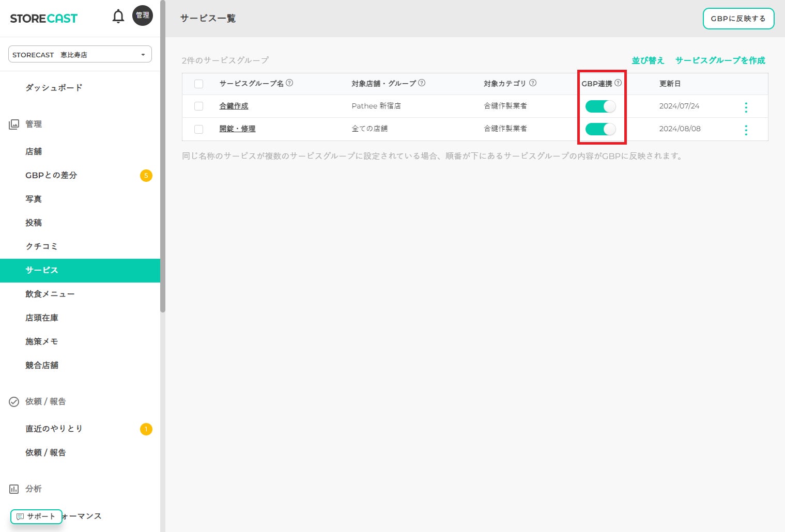Click the Pathee 新宿店 cell

coord(376,106)
